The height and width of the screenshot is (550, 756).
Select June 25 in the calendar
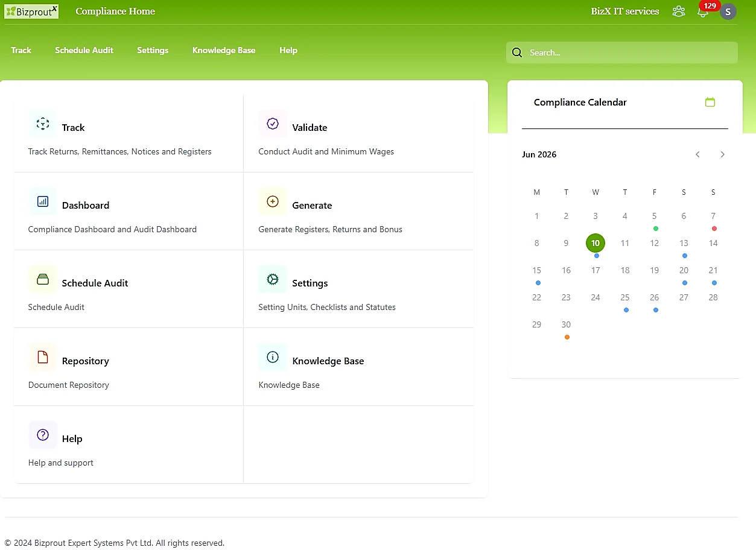pos(625,297)
